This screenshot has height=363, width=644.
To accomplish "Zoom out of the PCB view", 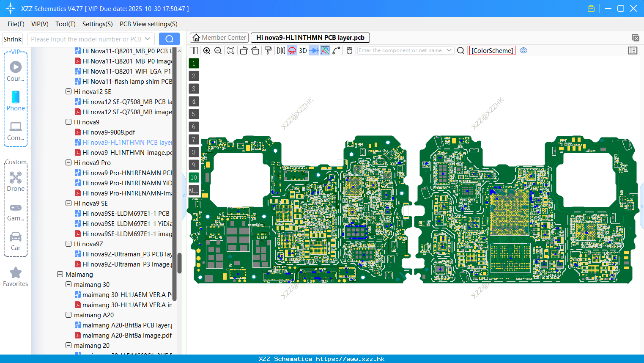I will [218, 50].
